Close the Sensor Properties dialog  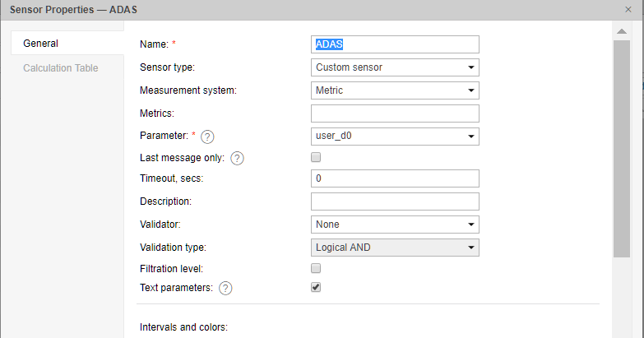click(x=628, y=8)
